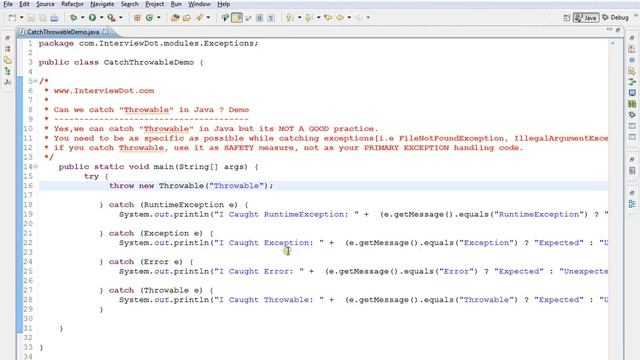The width and height of the screenshot is (640, 360).
Task: Open the Navigate menu
Action: pyautogui.click(x=102, y=4)
